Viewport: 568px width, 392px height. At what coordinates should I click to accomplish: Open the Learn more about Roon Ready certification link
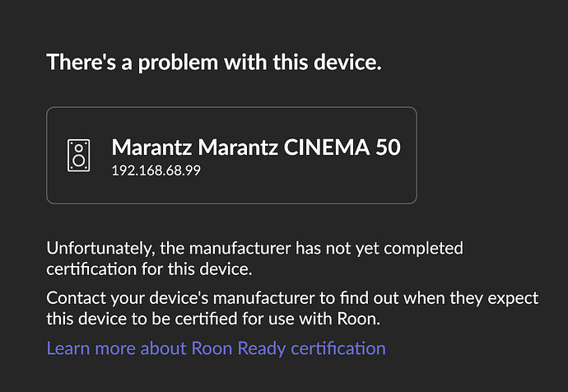216,348
